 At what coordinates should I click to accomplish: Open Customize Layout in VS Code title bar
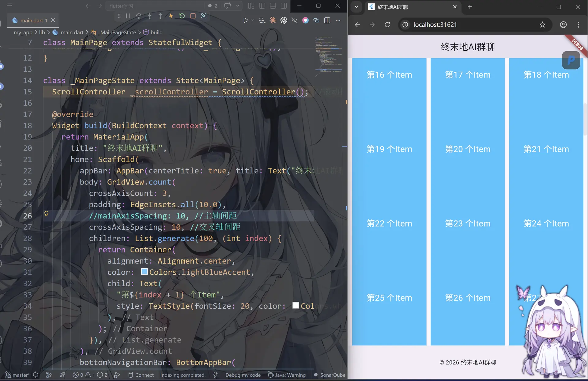(x=251, y=6)
